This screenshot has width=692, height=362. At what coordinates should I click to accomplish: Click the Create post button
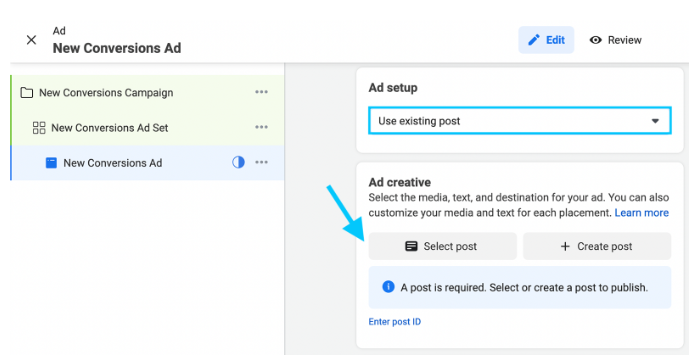[x=597, y=246]
